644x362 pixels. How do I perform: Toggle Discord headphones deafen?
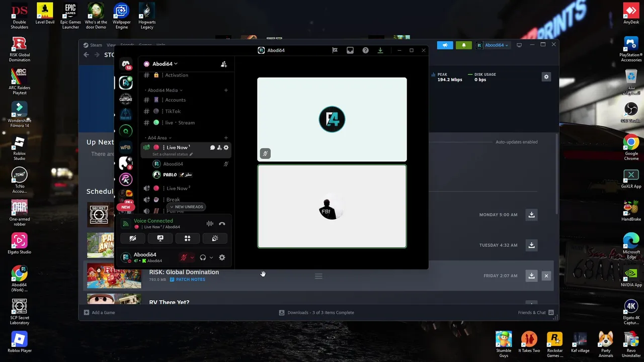pos(203,257)
